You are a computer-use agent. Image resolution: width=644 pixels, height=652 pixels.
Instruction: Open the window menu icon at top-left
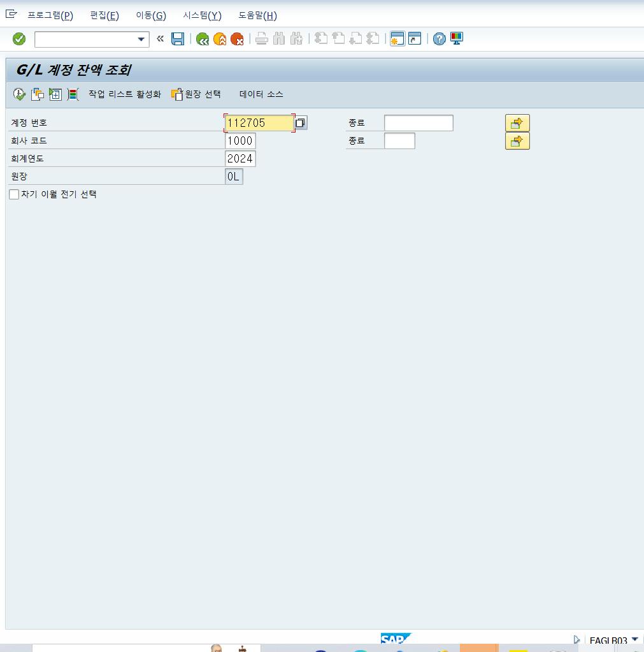pos(11,15)
